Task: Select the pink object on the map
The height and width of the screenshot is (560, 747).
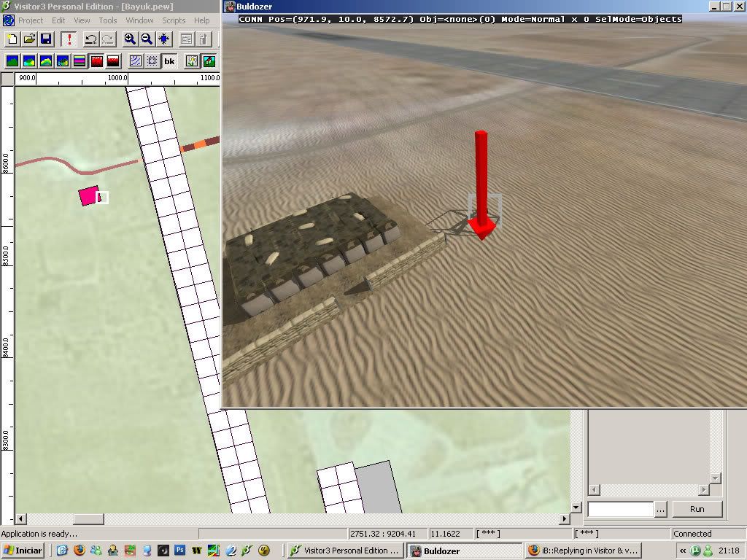Action: point(88,195)
